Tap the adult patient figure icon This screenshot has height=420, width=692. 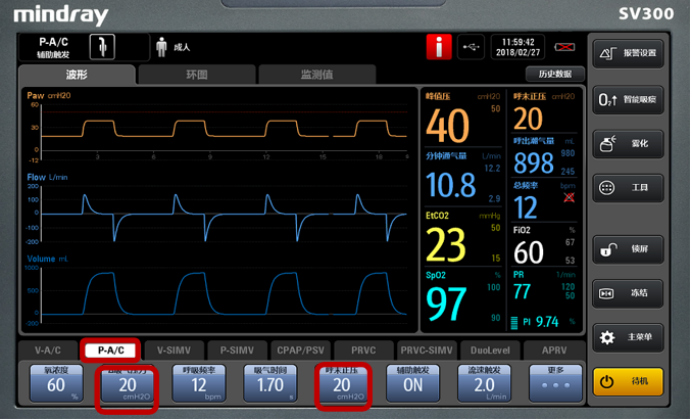point(162,47)
